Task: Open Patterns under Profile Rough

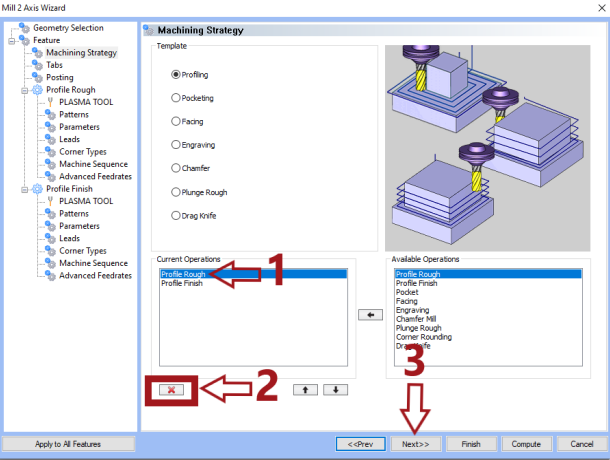Action: coord(74,114)
